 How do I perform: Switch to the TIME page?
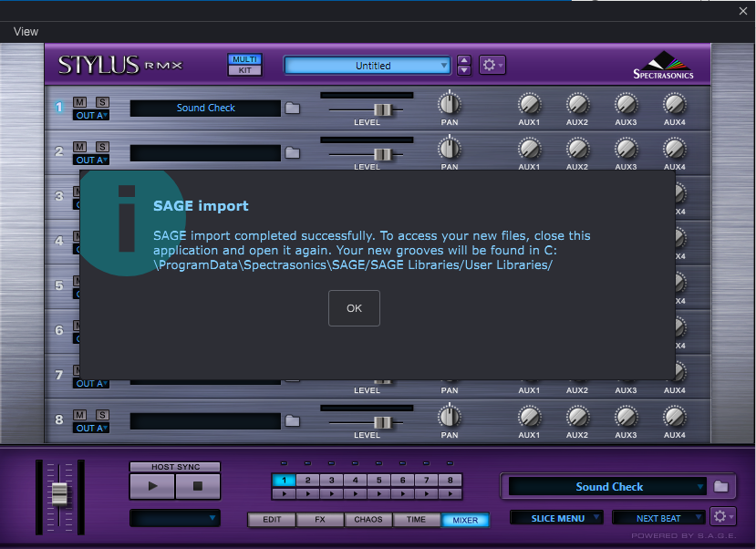[x=416, y=520]
